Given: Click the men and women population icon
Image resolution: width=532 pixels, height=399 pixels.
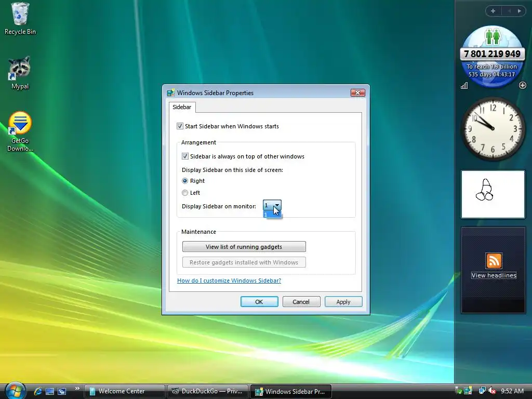Looking at the screenshot, I should (x=493, y=36).
